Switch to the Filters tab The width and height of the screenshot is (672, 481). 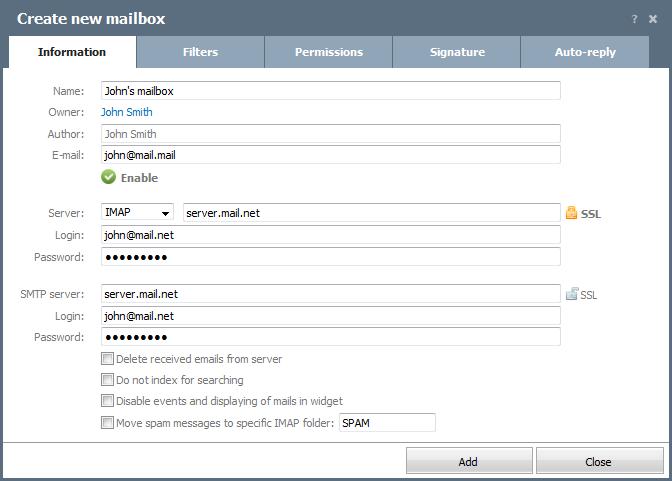coord(200,52)
